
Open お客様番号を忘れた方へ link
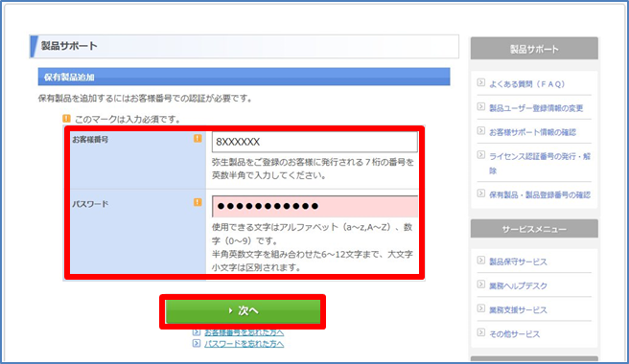[x=244, y=332]
